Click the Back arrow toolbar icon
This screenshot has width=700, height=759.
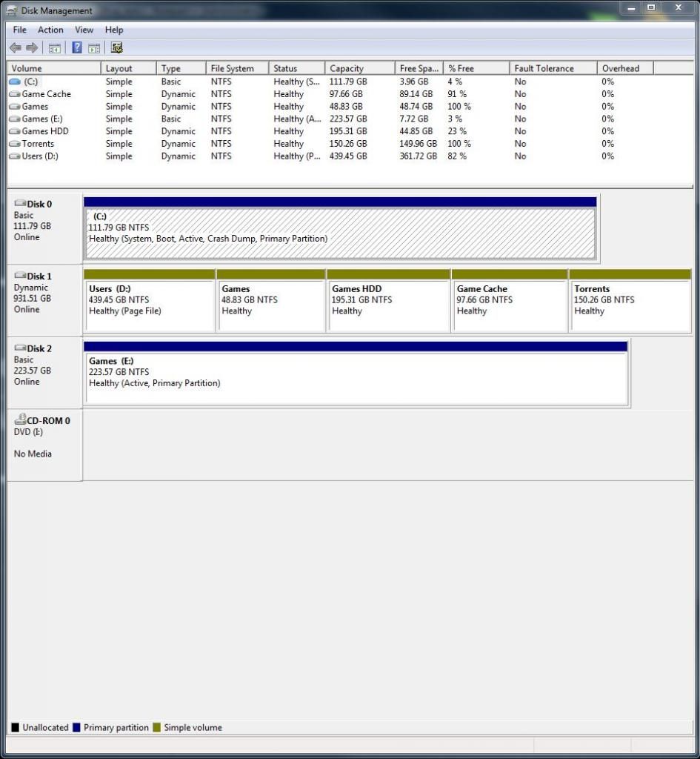[16, 47]
